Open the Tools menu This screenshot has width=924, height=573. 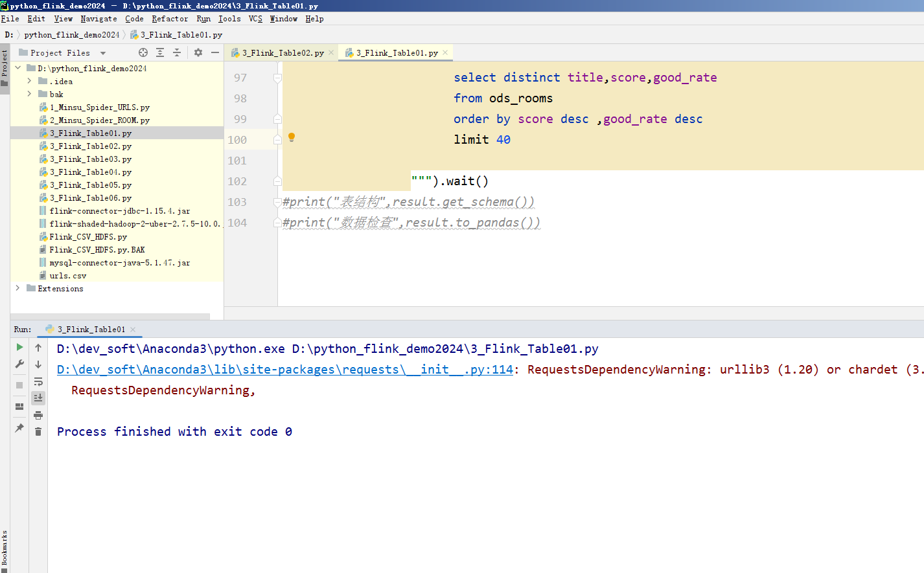[x=229, y=19]
